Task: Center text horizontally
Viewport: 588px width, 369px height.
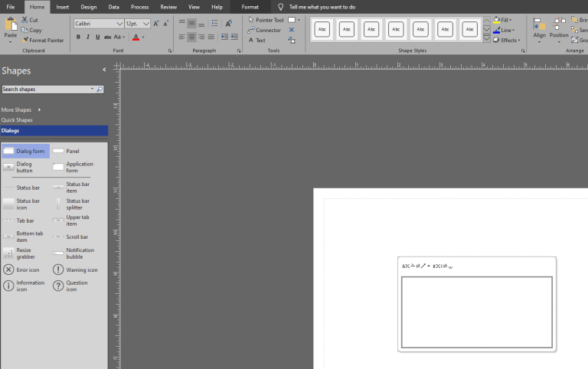Action: pos(191,37)
